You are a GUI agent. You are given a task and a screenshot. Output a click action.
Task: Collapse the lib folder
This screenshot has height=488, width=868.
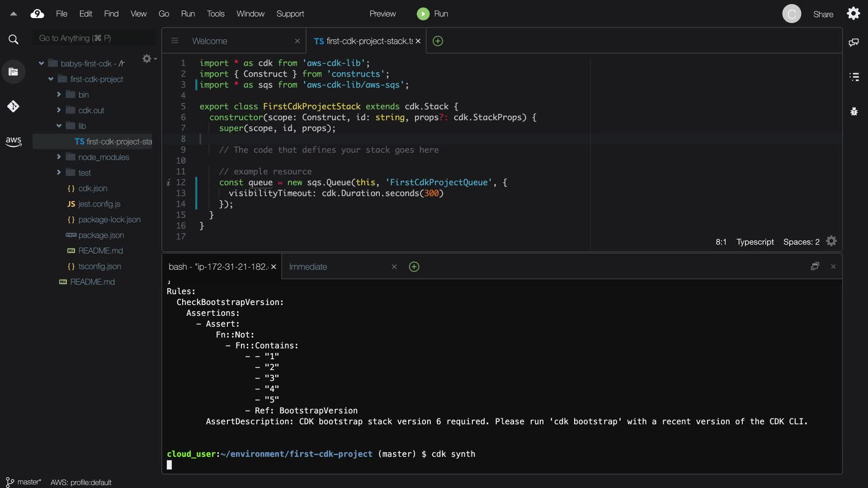point(59,126)
